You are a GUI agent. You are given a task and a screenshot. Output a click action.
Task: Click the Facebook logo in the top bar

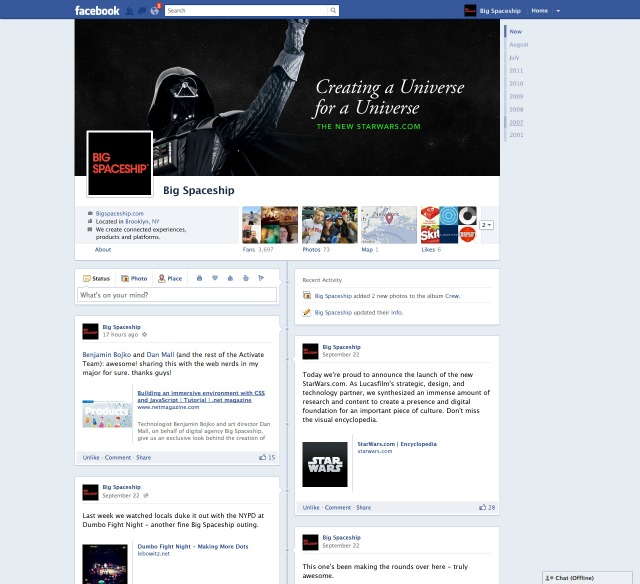[97, 10]
